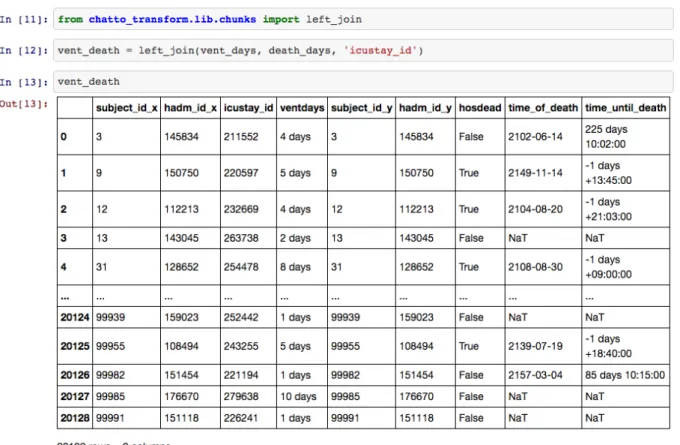Screen dimensions: 680x445
Task: Click the hadm_id_y column header
Action: click(425, 108)
